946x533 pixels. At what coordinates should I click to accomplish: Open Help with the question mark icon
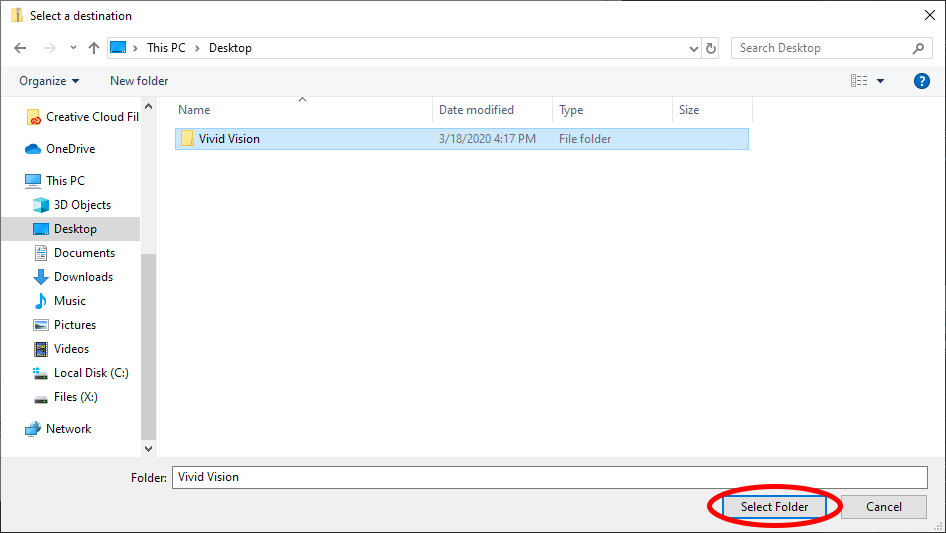click(922, 81)
